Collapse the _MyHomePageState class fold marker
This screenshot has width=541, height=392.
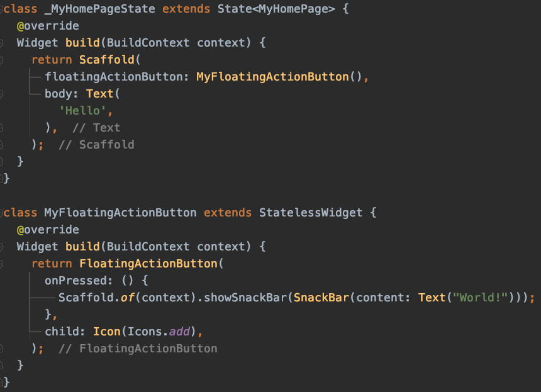pos(2,9)
